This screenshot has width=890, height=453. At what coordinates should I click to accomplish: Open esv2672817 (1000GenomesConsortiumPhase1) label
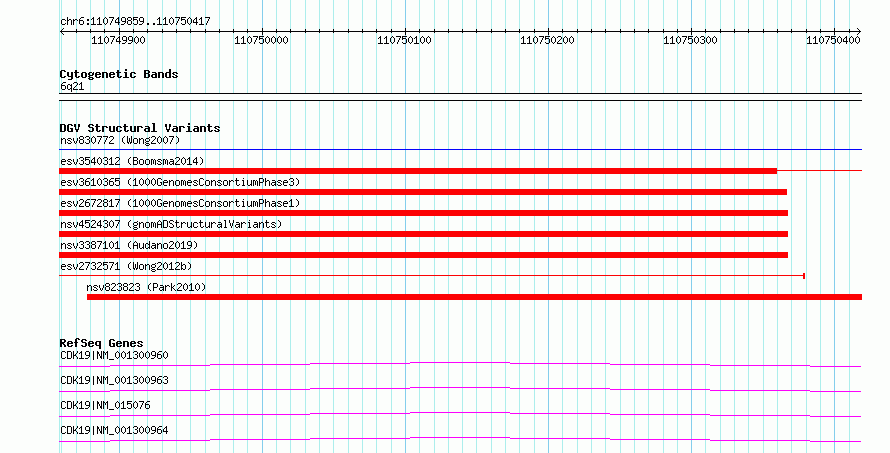pos(180,203)
